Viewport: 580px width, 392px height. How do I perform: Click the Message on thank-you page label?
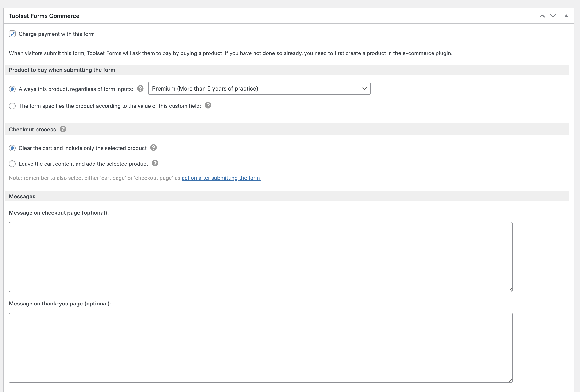[x=60, y=304]
